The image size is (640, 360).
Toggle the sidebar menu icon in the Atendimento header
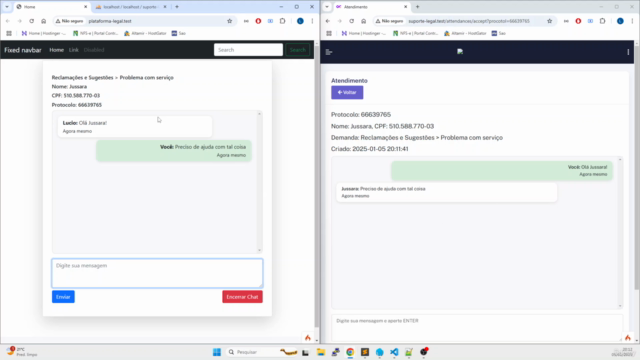tap(329, 52)
